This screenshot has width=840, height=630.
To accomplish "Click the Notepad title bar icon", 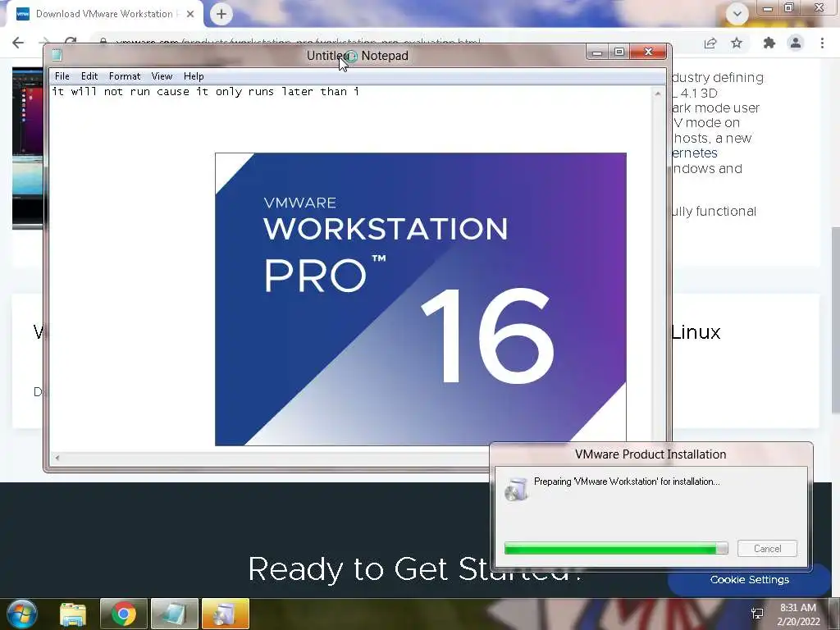I will pos(57,55).
